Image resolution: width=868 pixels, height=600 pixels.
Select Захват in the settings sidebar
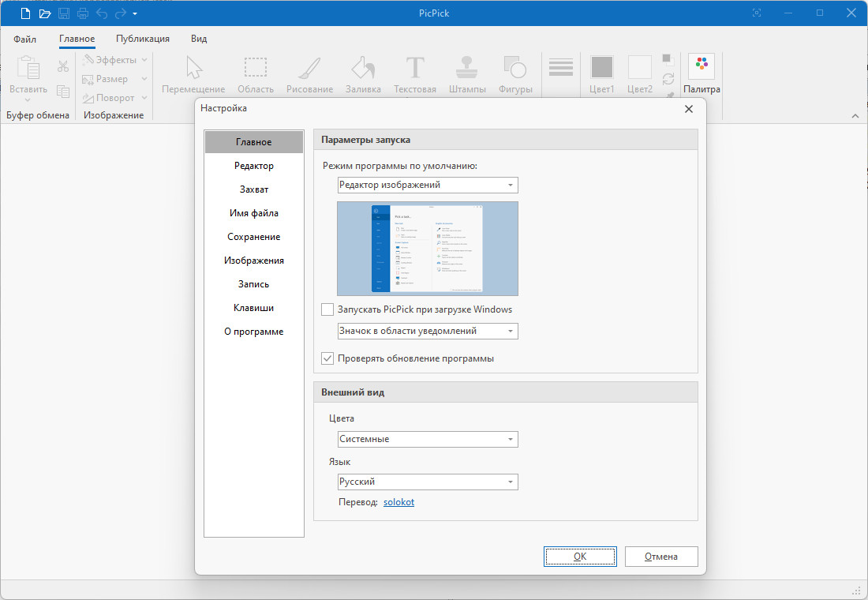pos(254,189)
